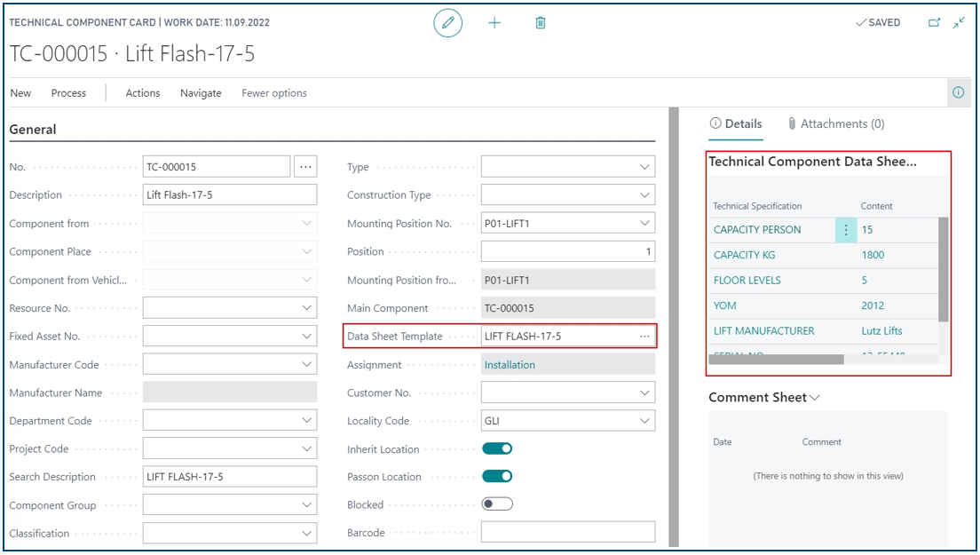Click the pencil edit icon

point(447,23)
